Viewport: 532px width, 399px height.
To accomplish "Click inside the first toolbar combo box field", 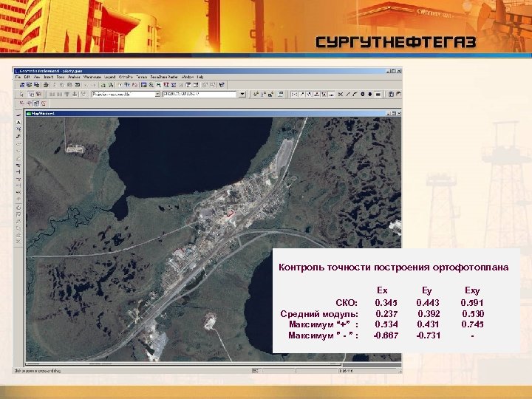I will click(x=123, y=95).
